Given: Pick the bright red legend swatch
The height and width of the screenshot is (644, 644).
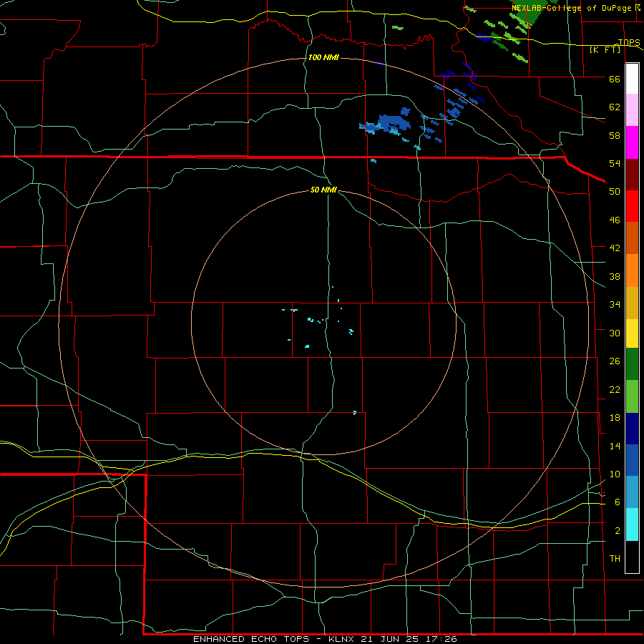Looking at the screenshot, I should point(632,206).
